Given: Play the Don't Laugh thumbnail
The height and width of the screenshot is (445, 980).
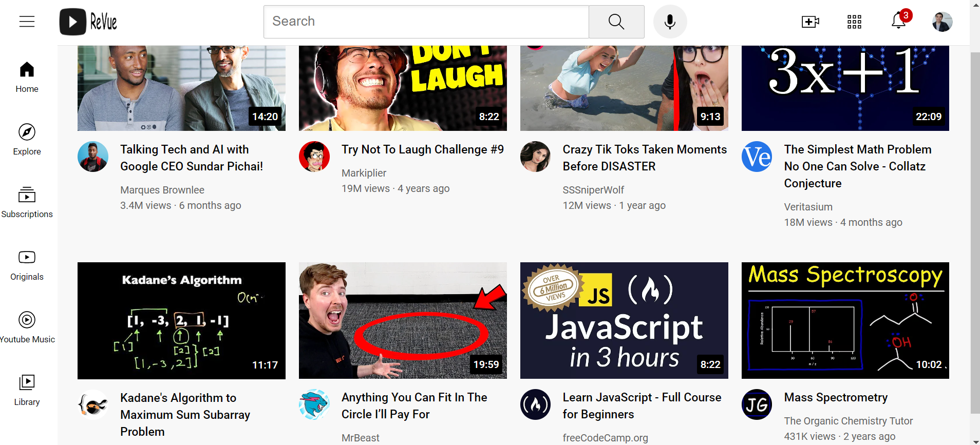Looking at the screenshot, I should pyautogui.click(x=403, y=88).
